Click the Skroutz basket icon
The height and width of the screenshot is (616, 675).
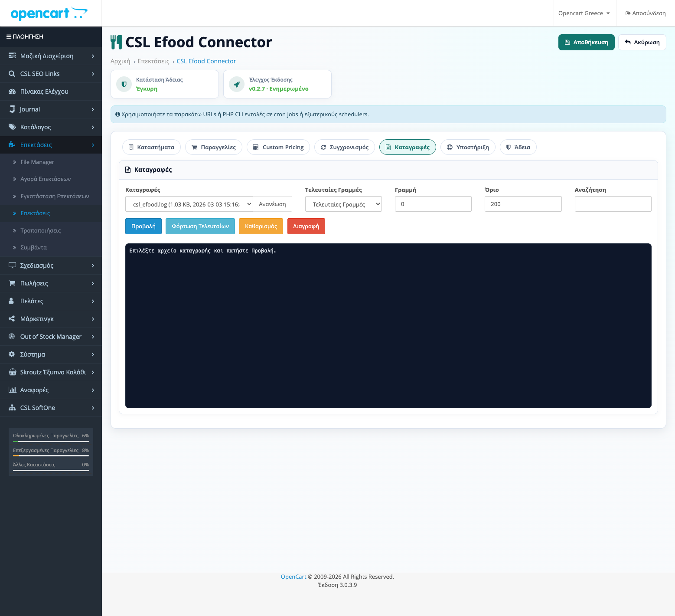point(13,372)
